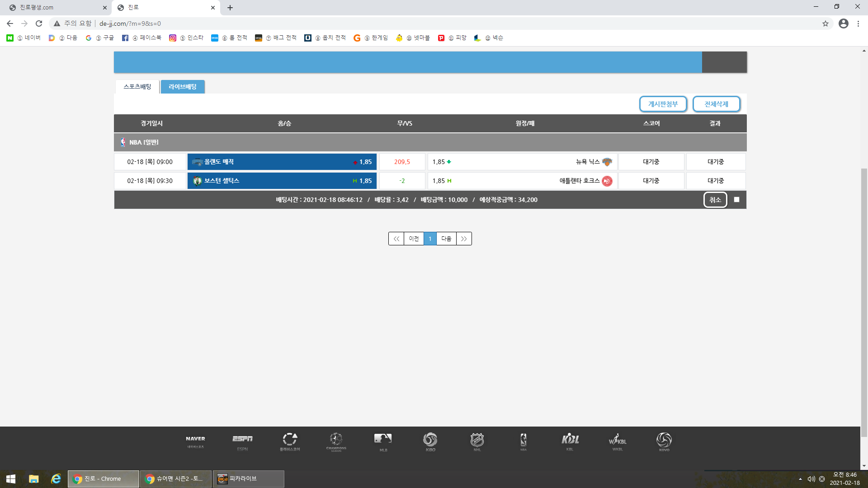Open the Champions League footer icon

coord(336,441)
